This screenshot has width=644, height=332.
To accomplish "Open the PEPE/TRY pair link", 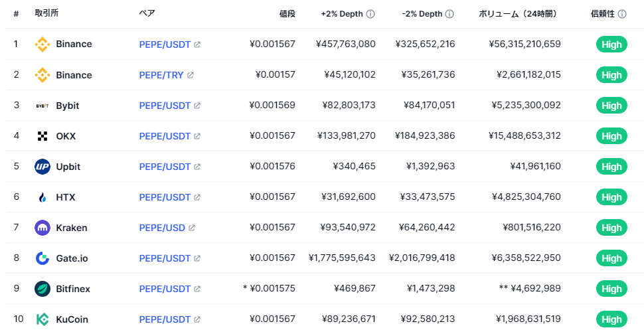I will [161, 75].
